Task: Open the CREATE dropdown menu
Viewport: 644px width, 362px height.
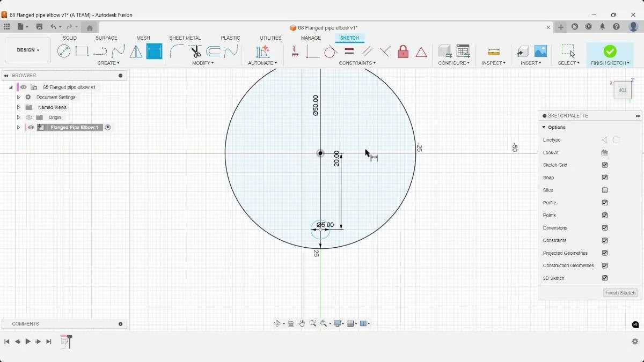Action: click(x=108, y=63)
